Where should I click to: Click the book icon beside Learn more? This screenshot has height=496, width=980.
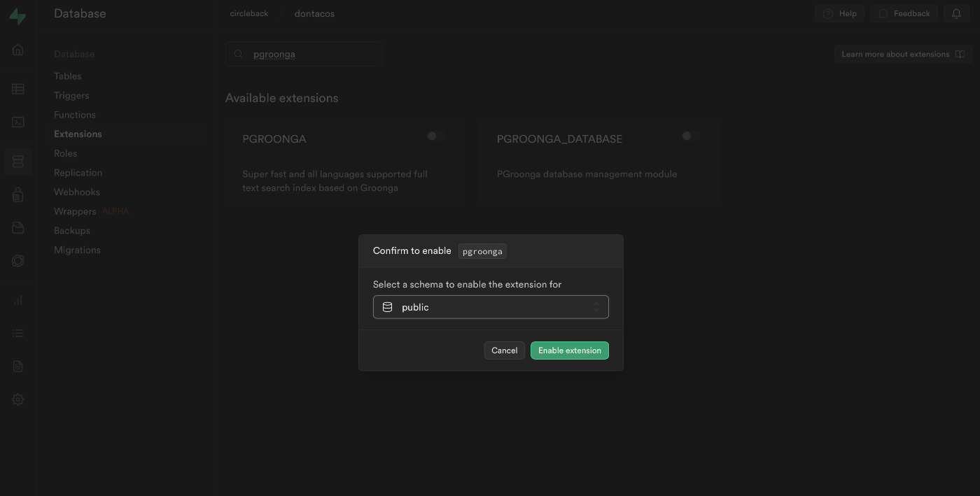click(960, 54)
